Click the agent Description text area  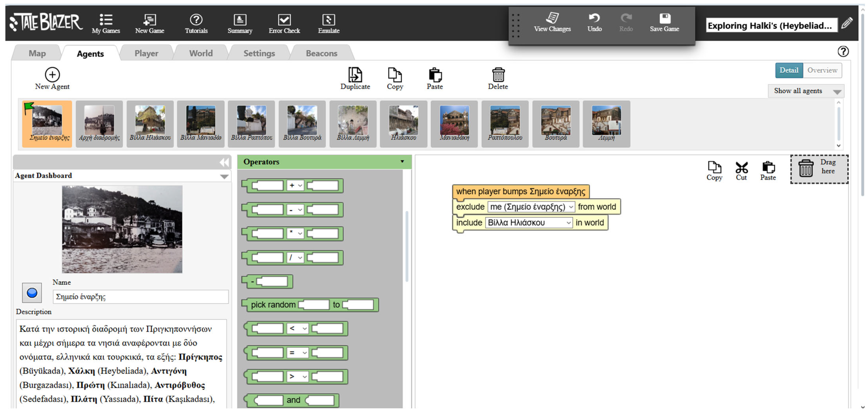point(121,364)
